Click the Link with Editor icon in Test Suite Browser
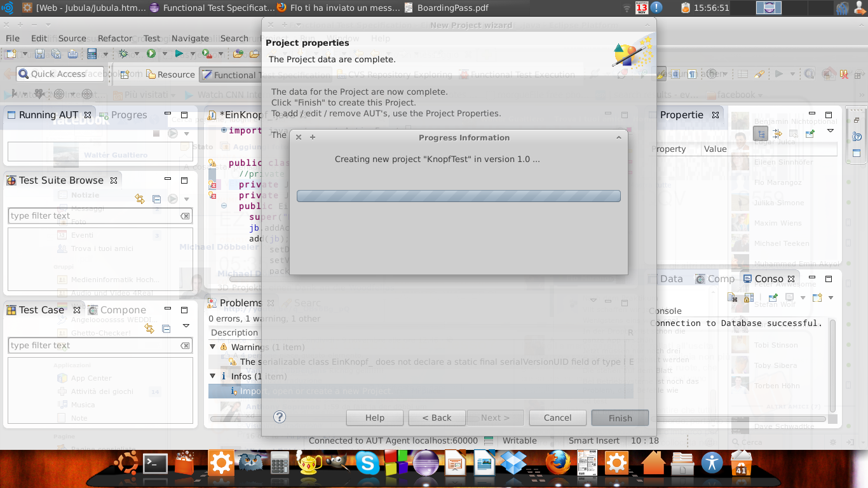Image resolution: width=868 pixels, height=488 pixels. pos(140,199)
